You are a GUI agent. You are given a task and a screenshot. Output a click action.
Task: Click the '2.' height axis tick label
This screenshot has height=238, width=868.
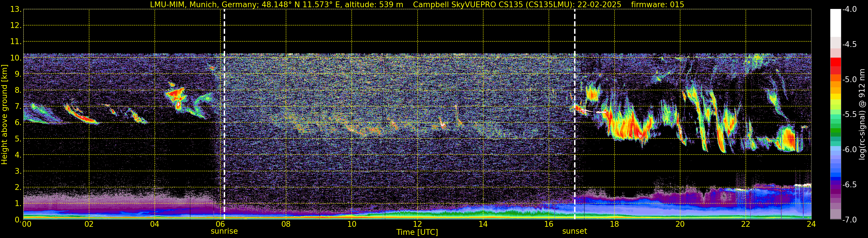coord(18,188)
